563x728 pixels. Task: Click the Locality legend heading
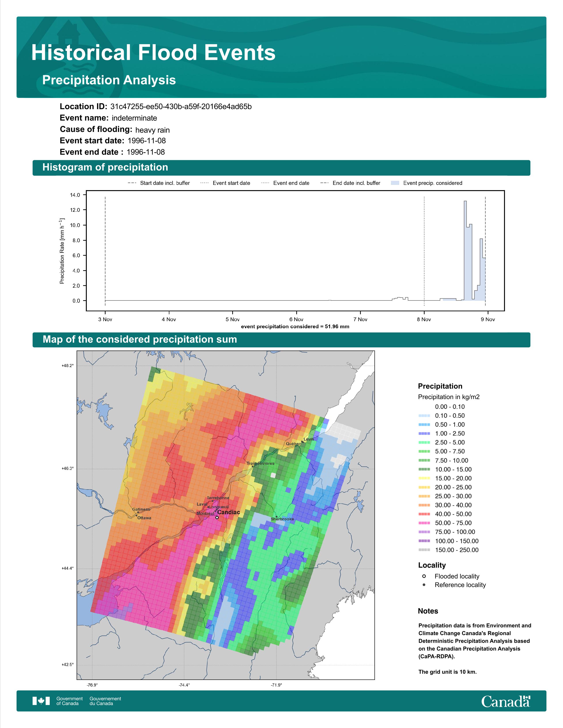(432, 565)
